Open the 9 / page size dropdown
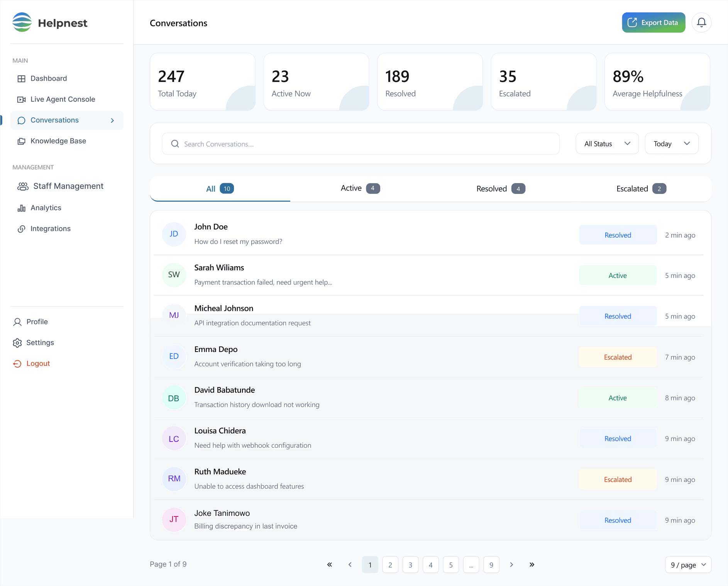The height and width of the screenshot is (586, 728). coord(688,565)
